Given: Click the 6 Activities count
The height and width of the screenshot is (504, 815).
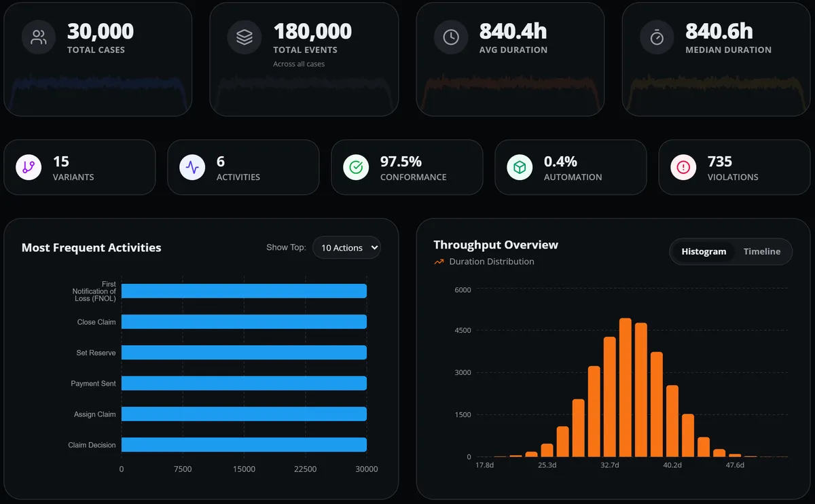Looking at the screenshot, I should point(221,162).
